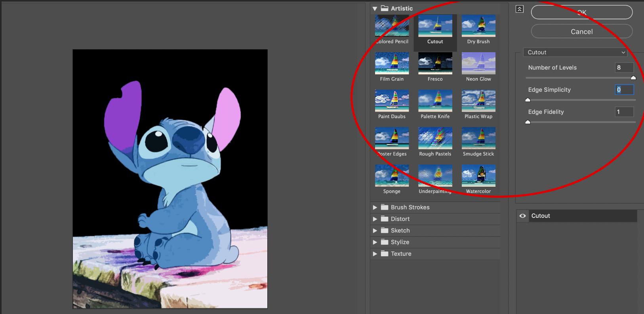Apply the Plastic Wrap filter thumbnail
This screenshot has height=314, width=644.
478,101
